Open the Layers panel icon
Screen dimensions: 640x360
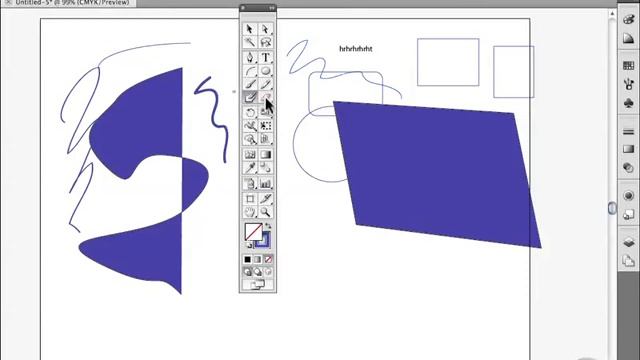(629, 242)
